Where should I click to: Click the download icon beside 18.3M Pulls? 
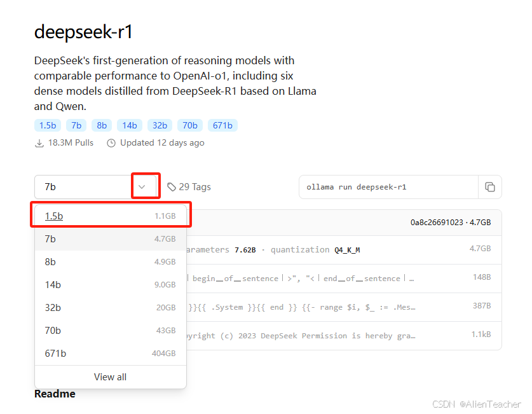tap(39, 143)
